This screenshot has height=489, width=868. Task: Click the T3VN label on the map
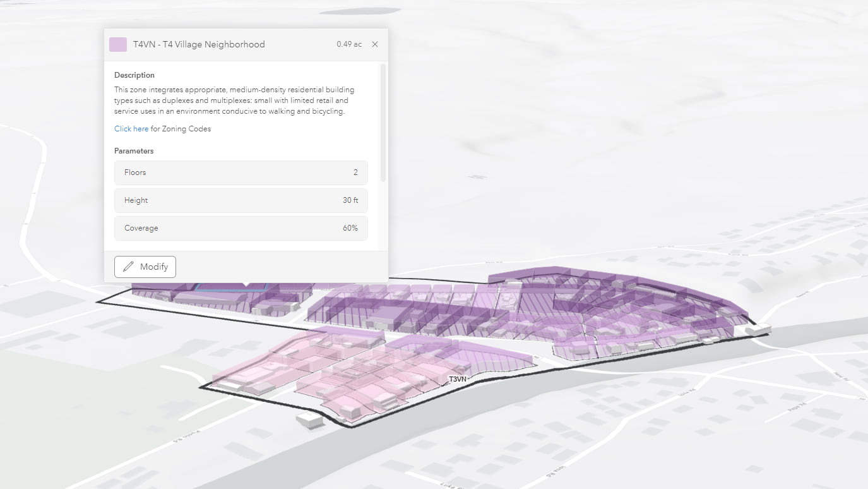[x=458, y=379]
